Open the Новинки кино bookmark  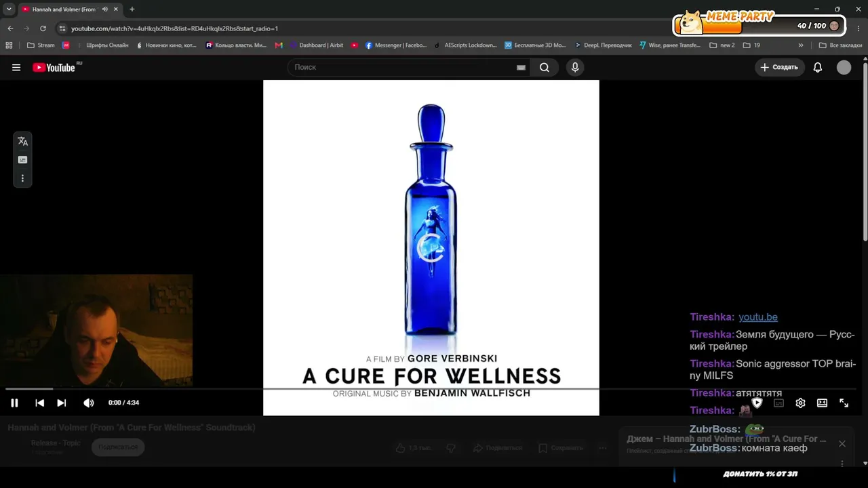point(166,45)
